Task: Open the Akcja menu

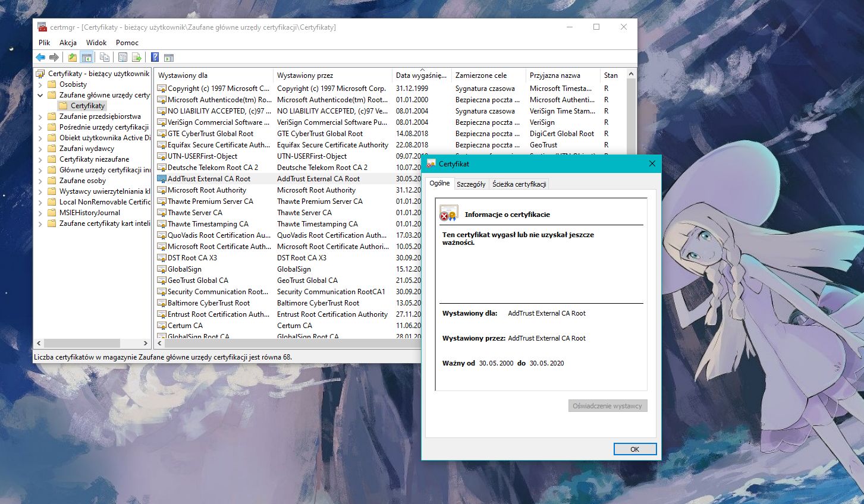Action: click(68, 43)
